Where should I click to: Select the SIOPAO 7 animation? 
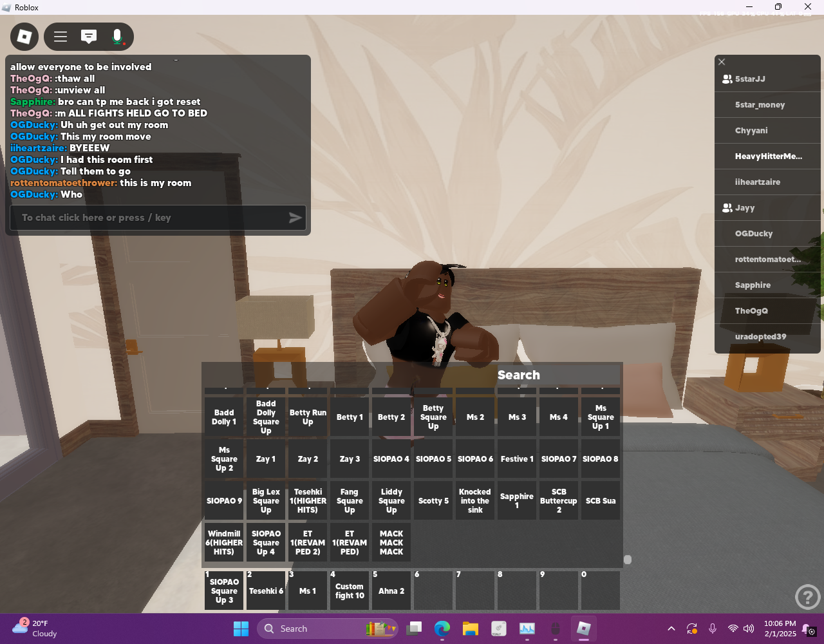click(559, 459)
